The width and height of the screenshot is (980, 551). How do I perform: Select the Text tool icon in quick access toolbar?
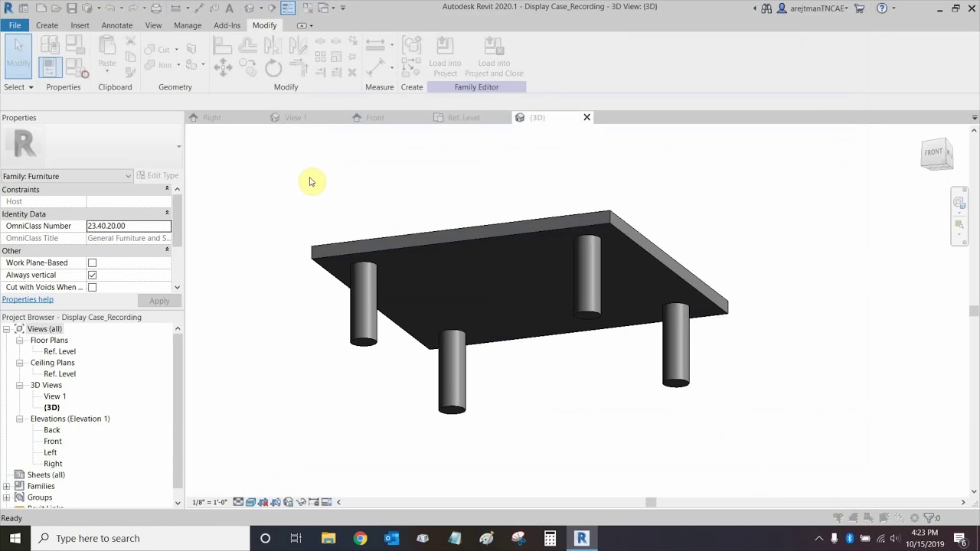point(229,8)
